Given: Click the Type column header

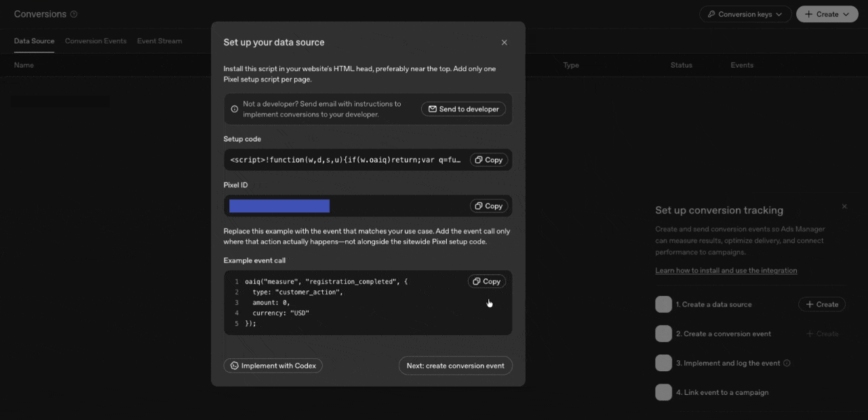Looking at the screenshot, I should (571, 65).
